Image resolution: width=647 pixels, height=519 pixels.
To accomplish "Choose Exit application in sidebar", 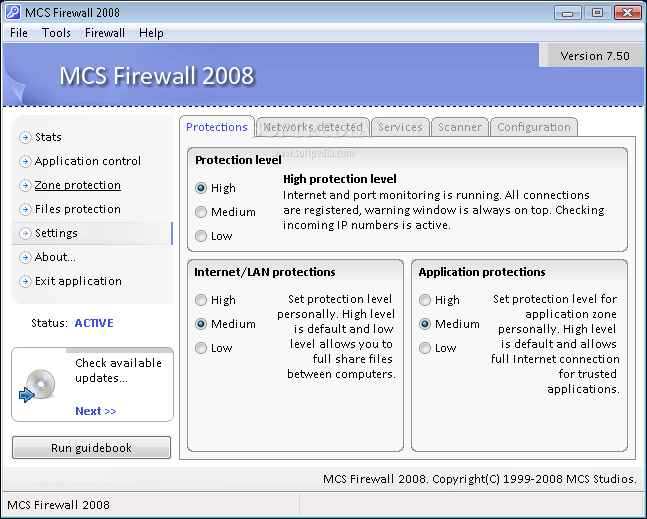I will 78,281.
